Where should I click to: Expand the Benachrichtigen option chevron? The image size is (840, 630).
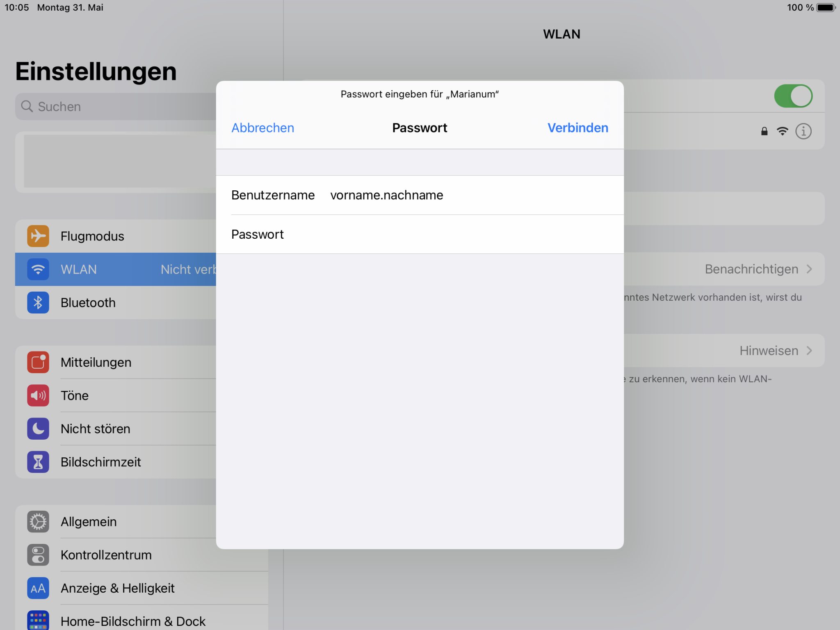point(809,269)
